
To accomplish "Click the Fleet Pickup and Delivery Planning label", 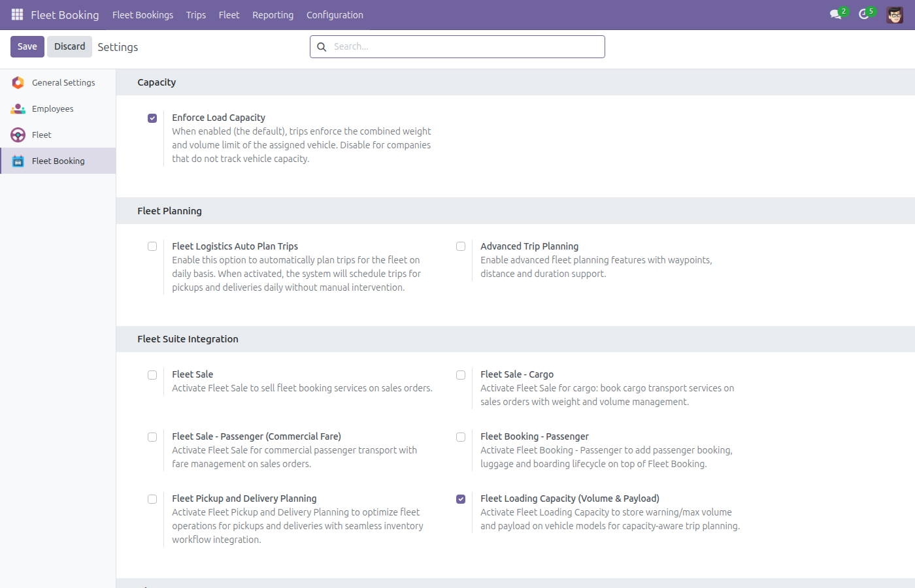I will [244, 498].
